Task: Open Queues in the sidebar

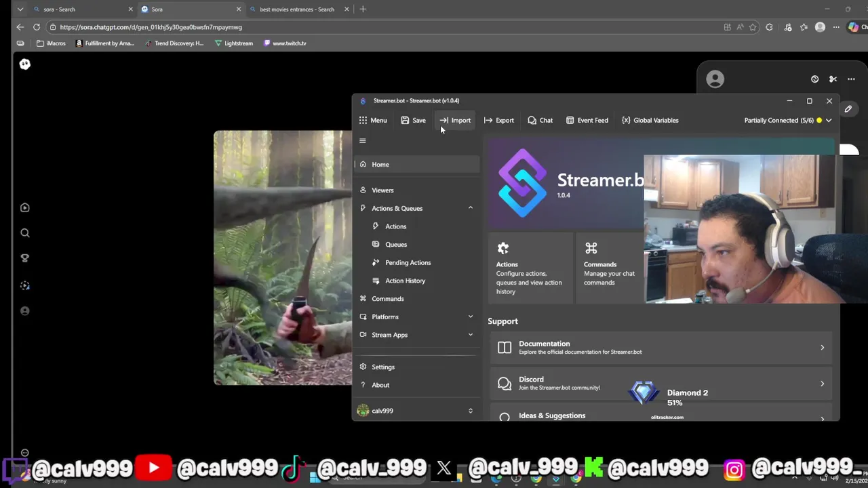Action: click(396, 245)
